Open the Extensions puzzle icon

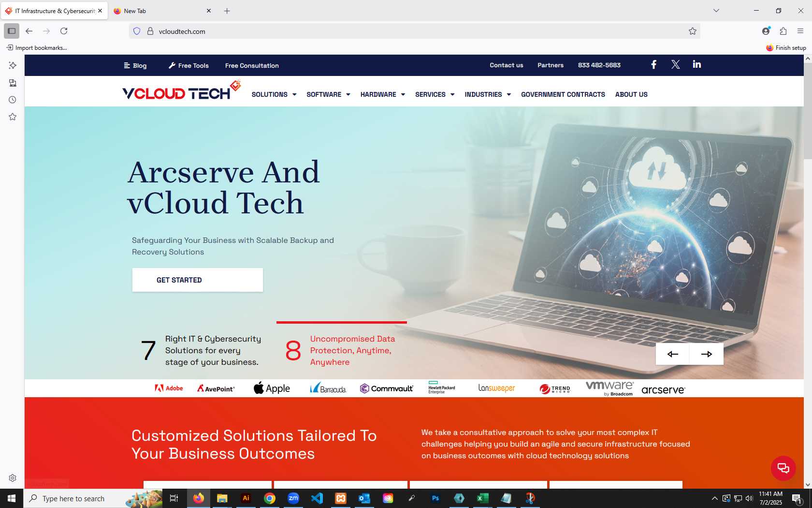pyautogui.click(x=783, y=31)
